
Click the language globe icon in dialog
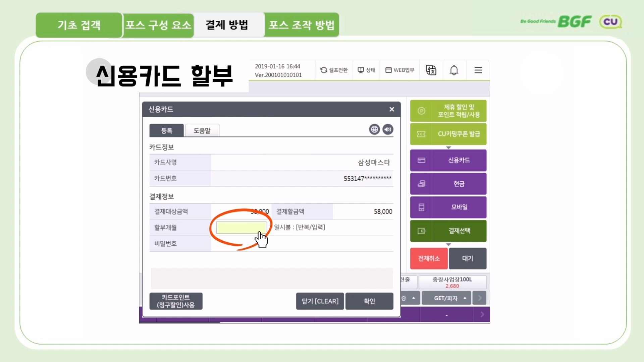374,129
